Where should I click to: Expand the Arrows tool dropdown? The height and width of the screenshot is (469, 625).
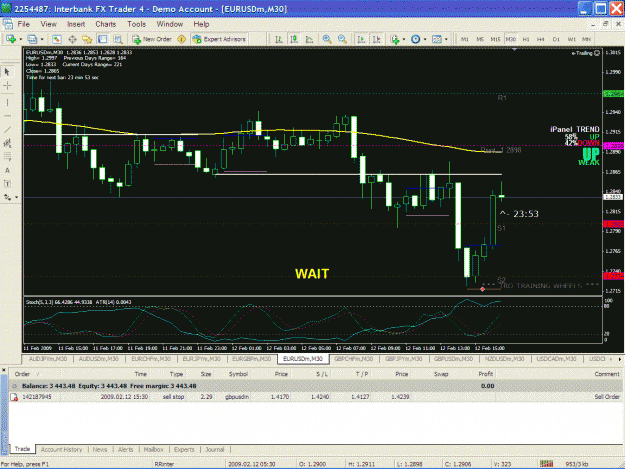click(16, 197)
